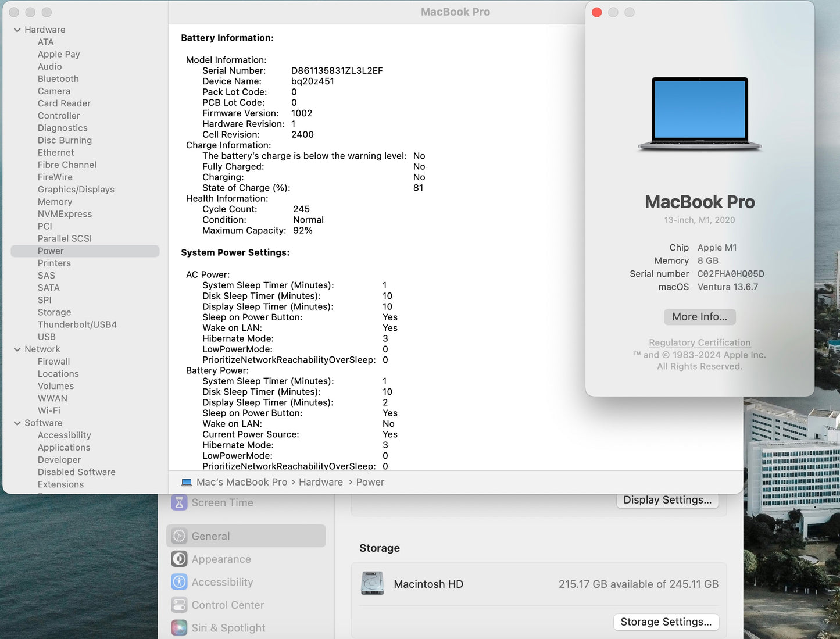This screenshot has width=840, height=639.
Task: Select Camera in the sidebar
Action: [54, 91]
